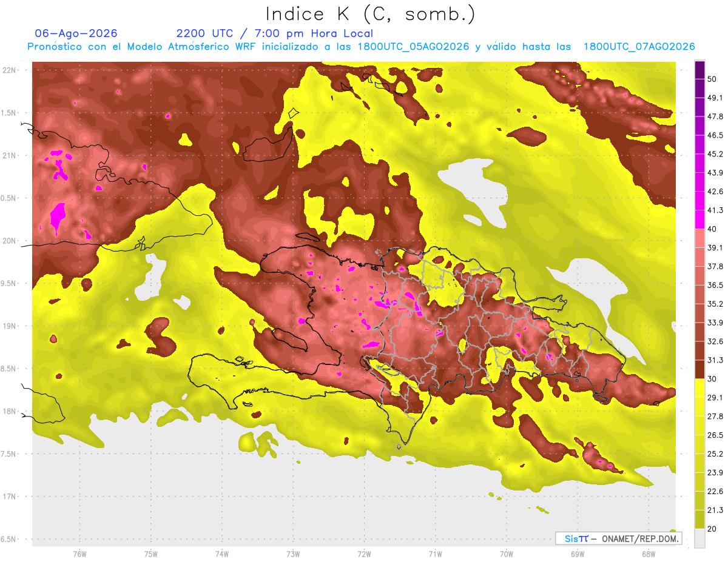Click the colorbar value 22.6

715,491
